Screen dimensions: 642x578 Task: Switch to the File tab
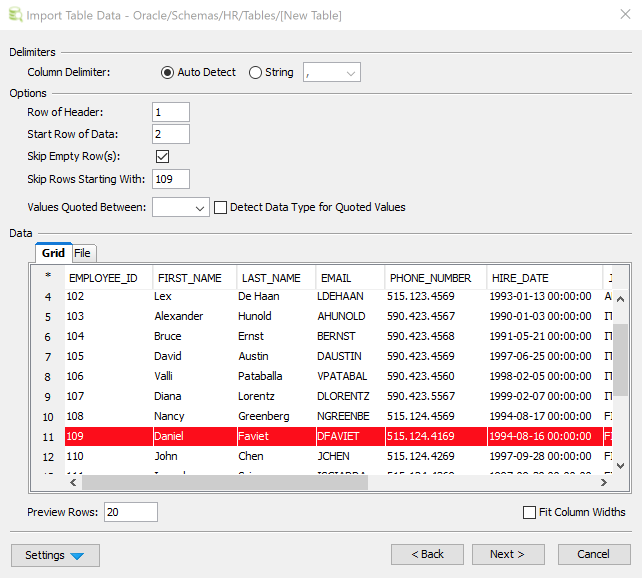click(x=82, y=253)
